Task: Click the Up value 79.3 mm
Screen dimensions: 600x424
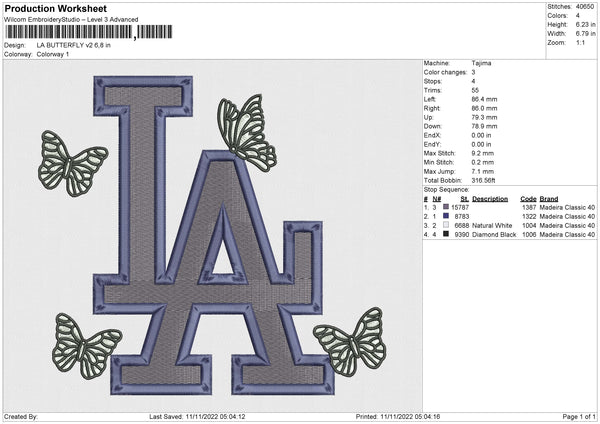Action: 484,117
